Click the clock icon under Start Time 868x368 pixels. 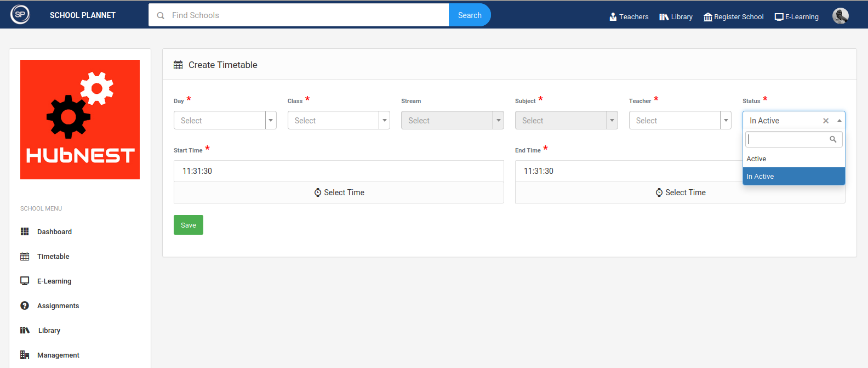(x=318, y=193)
